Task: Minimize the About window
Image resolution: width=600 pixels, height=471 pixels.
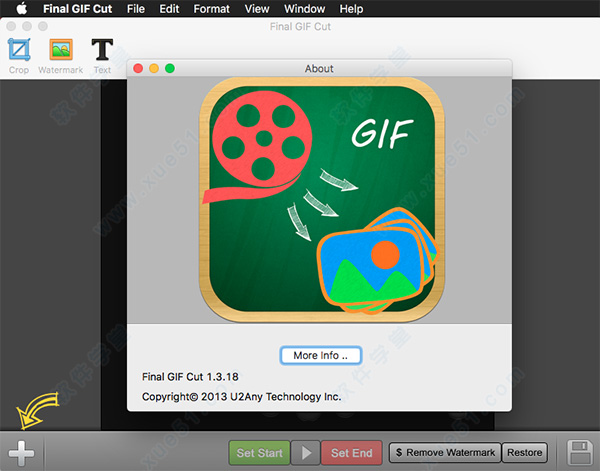Action: click(x=154, y=68)
